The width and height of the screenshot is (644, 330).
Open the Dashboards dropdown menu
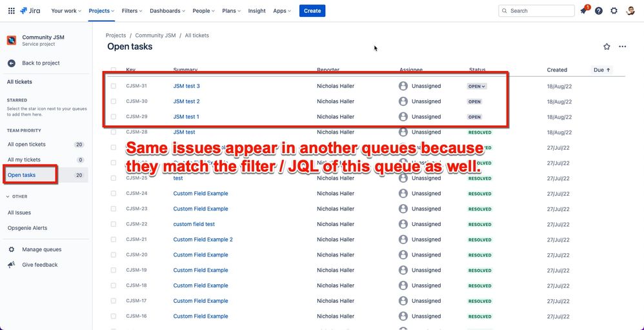coord(167,11)
